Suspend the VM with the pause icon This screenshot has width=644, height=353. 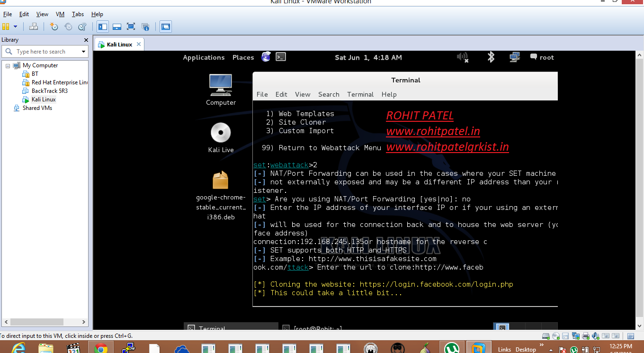pos(6,27)
